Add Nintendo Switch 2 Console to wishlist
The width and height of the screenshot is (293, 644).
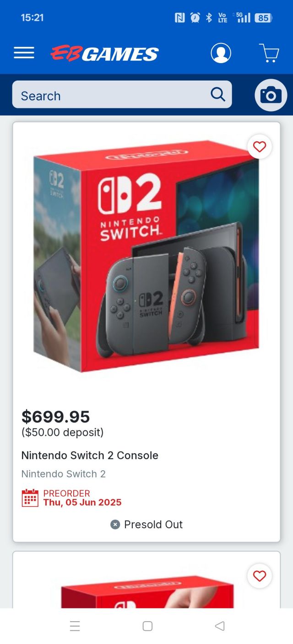click(260, 147)
